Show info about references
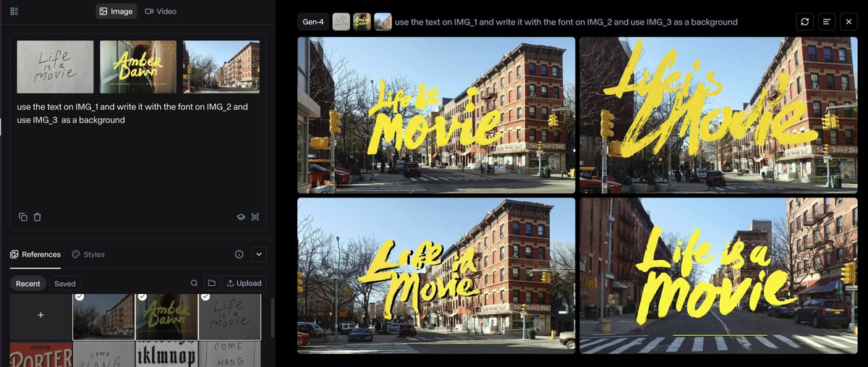Viewport: 868px width, 367px height. tap(239, 255)
